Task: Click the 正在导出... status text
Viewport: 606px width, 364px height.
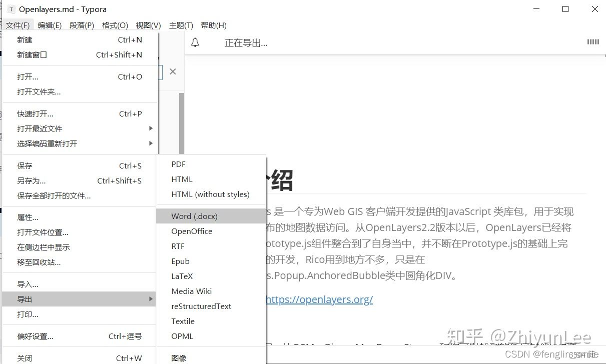Action: coord(246,43)
